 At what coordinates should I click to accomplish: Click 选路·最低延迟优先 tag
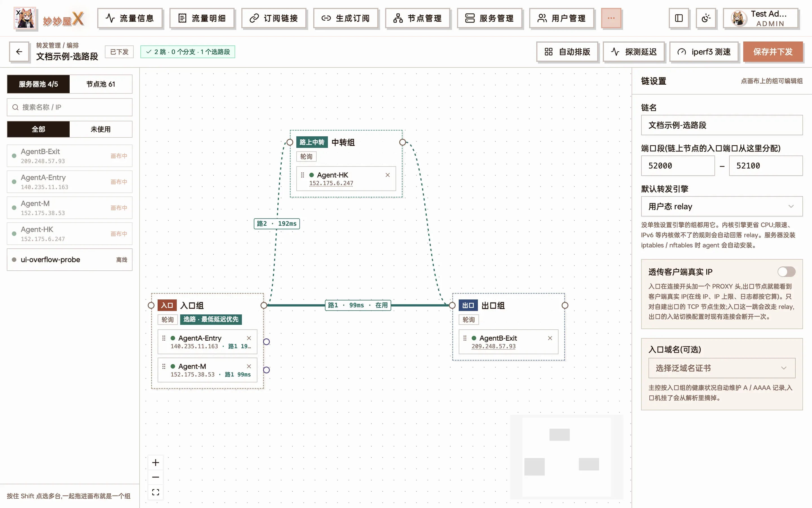click(x=211, y=319)
